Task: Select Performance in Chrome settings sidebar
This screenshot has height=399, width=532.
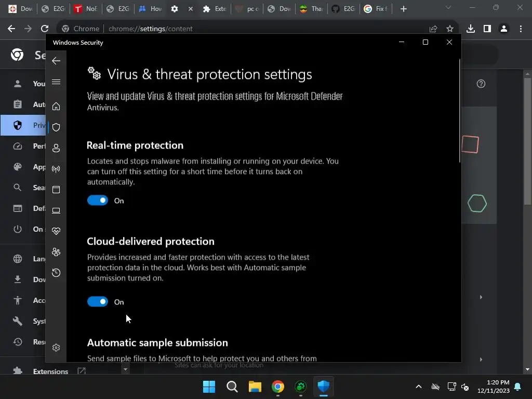Action: click(23, 146)
